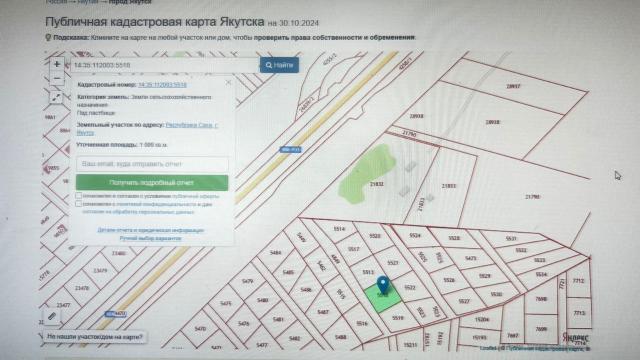
Task: Select parcel 5476 on the map
Action: [x=244, y=323]
